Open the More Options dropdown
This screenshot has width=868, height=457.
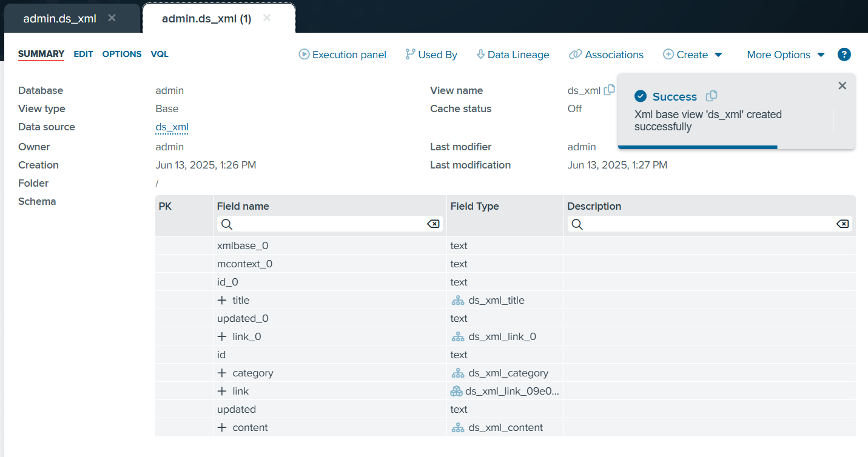(x=786, y=55)
